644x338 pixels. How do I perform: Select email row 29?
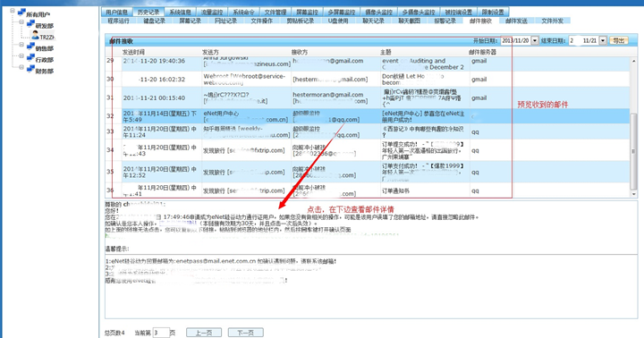pos(368,63)
